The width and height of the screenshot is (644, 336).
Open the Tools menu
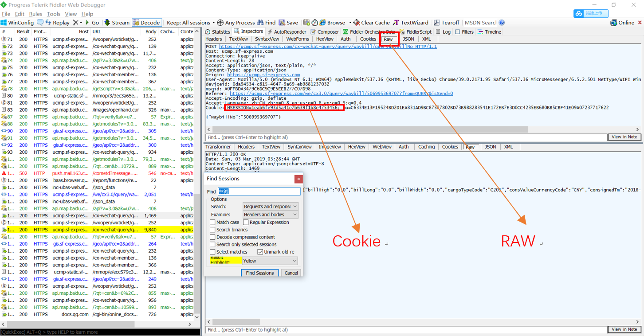(x=54, y=14)
